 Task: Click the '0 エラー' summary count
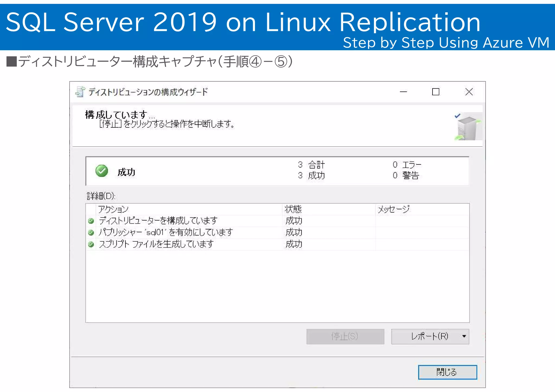click(x=407, y=164)
